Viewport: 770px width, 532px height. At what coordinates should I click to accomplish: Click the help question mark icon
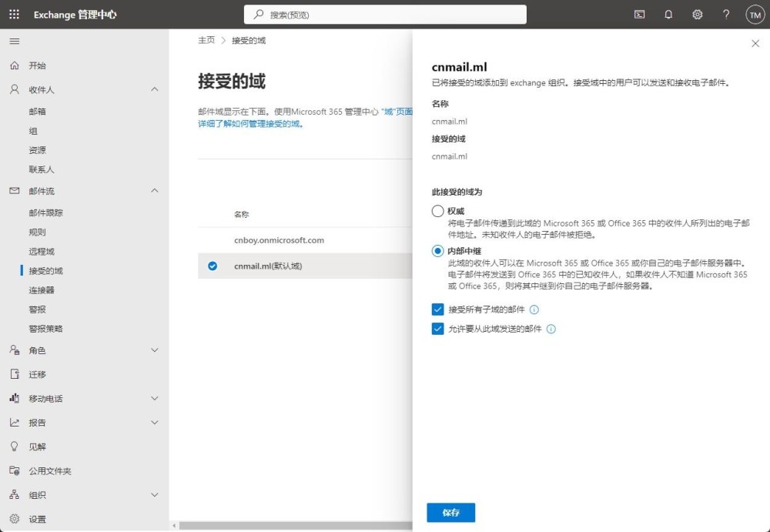(726, 15)
